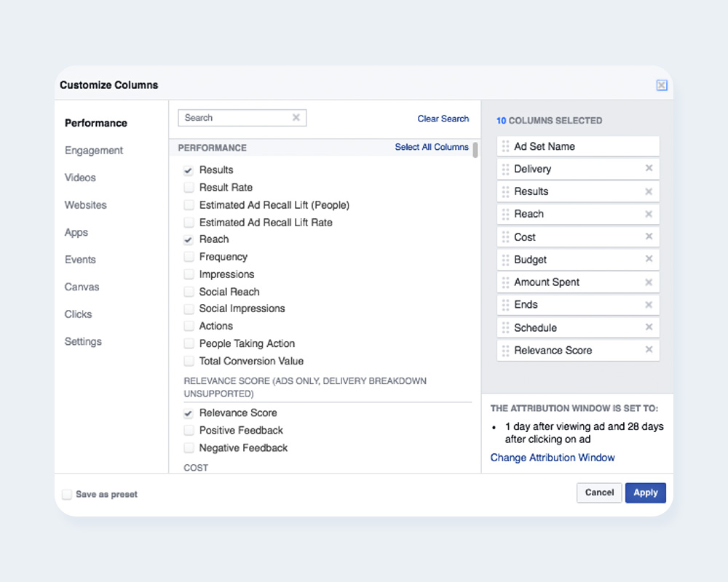The image size is (728, 582).
Task: Remove the Reach column with its X icon
Action: point(649,214)
